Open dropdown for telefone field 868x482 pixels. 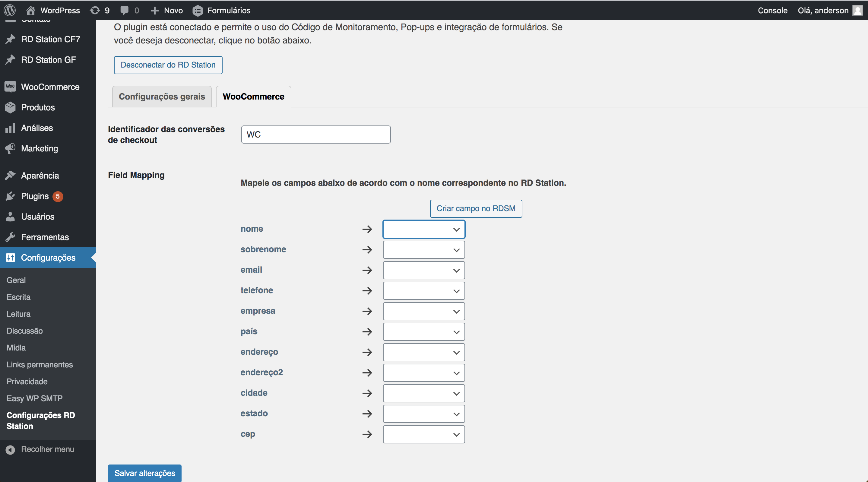click(423, 291)
